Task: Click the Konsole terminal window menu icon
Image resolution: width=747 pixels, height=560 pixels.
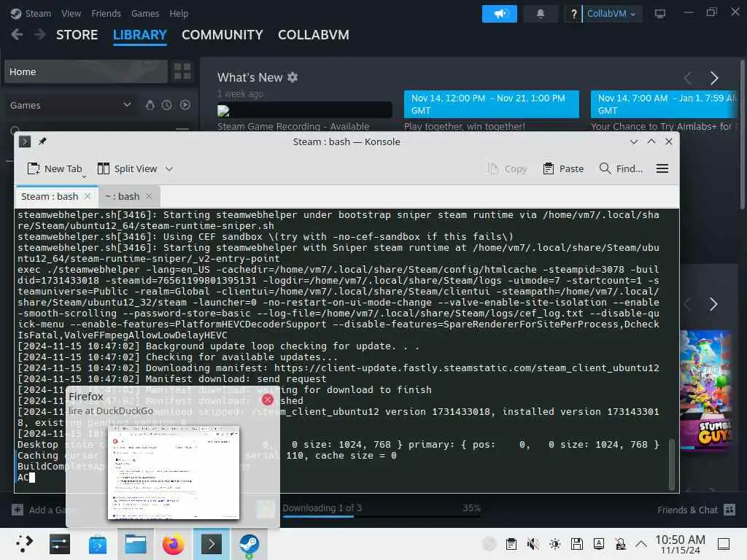Action: (x=25, y=141)
